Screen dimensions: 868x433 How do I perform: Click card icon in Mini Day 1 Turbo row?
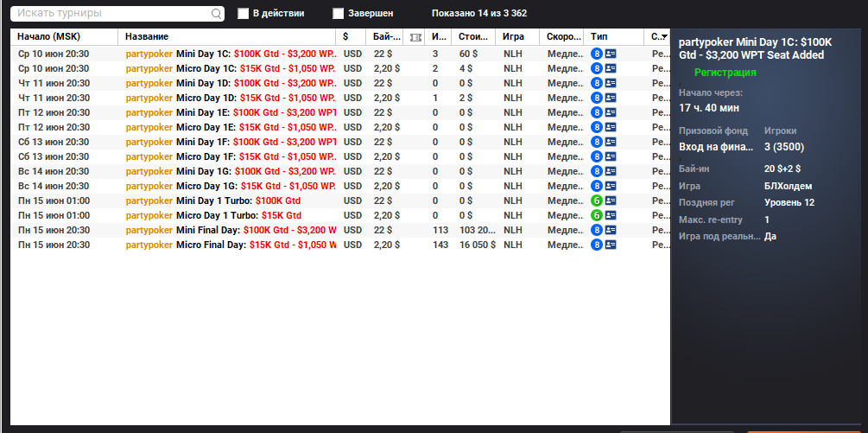point(611,201)
